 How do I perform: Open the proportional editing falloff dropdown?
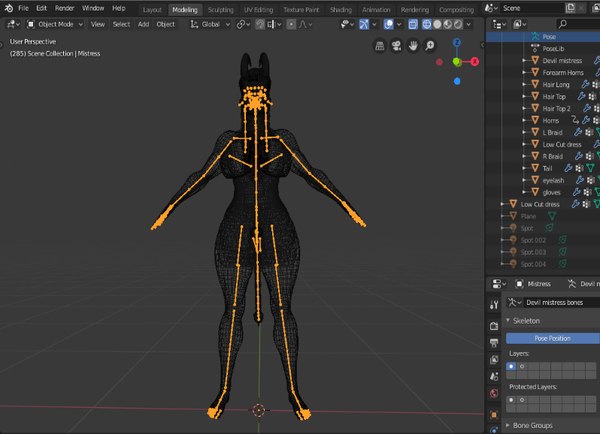coord(305,24)
